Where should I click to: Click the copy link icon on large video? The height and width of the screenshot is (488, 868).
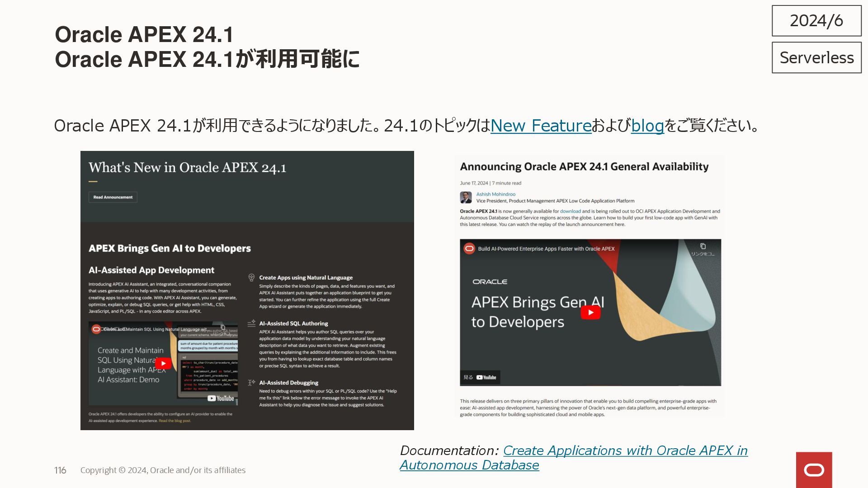703,247
